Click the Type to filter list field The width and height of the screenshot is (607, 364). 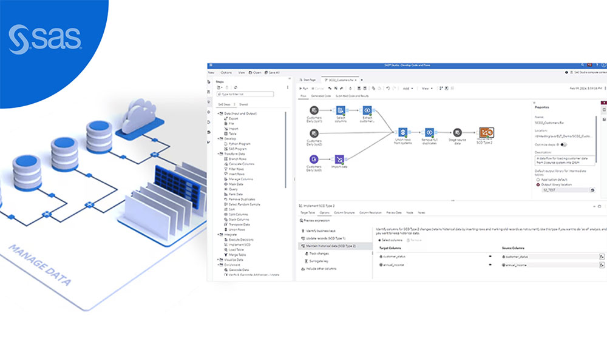pyautogui.click(x=245, y=95)
